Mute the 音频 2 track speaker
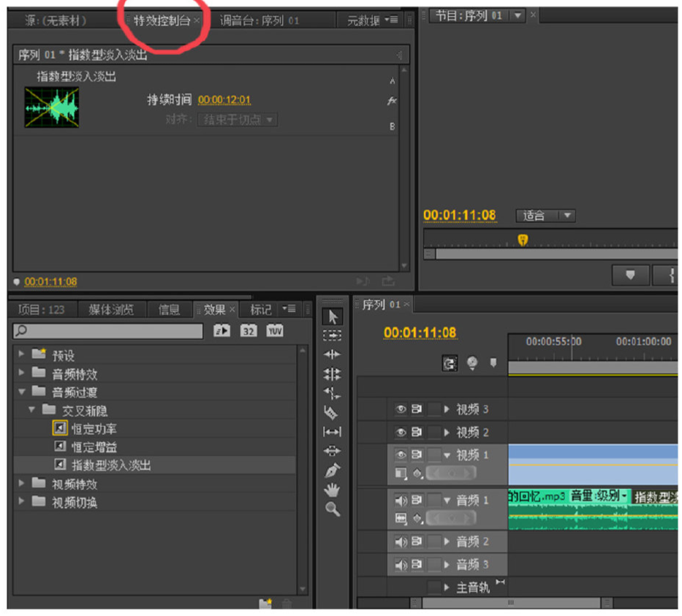Image resolution: width=682 pixels, height=616 pixels. tap(401, 542)
